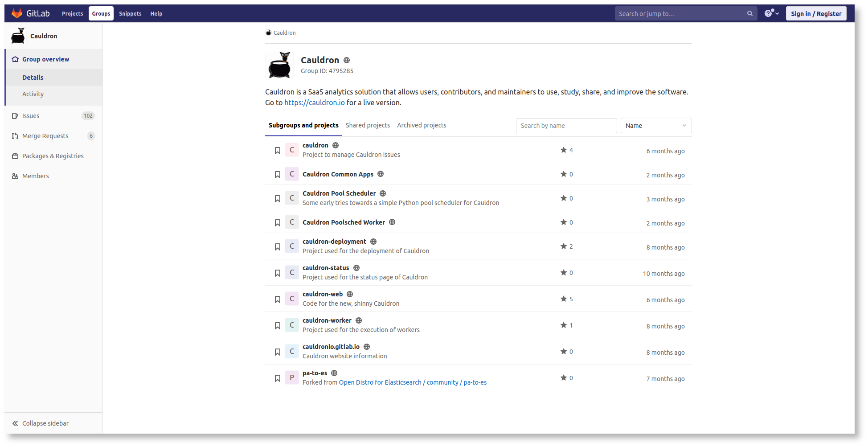Image resolution: width=868 pixels, height=447 pixels.
Task: Click the Merge Requests sidebar icon
Action: coord(15,136)
